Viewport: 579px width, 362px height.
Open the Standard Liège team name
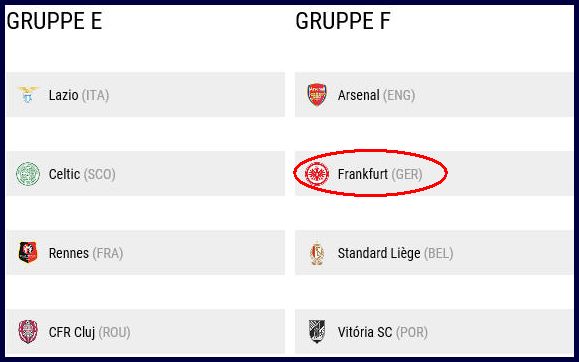[x=379, y=253]
